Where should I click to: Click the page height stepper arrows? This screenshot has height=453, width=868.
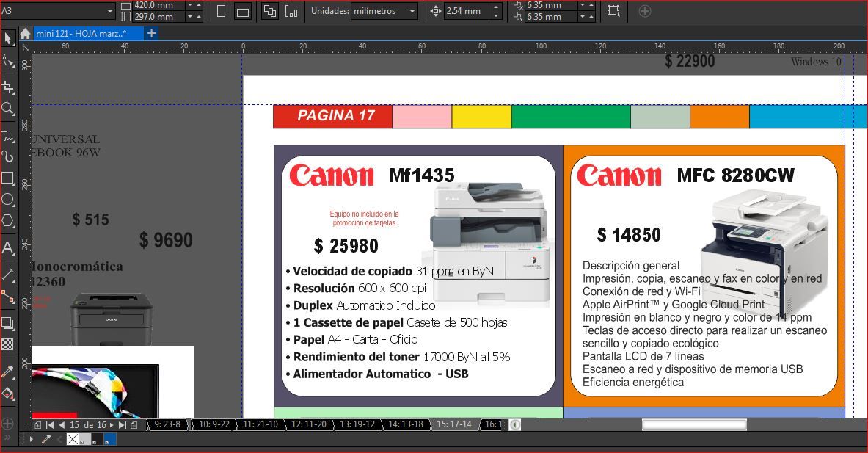(x=194, y=17)
